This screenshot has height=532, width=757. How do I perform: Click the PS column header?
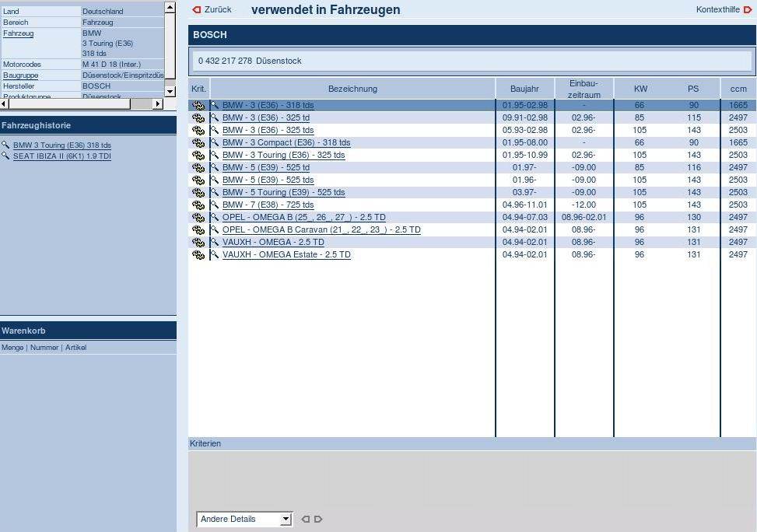click(x=693, y=89)
